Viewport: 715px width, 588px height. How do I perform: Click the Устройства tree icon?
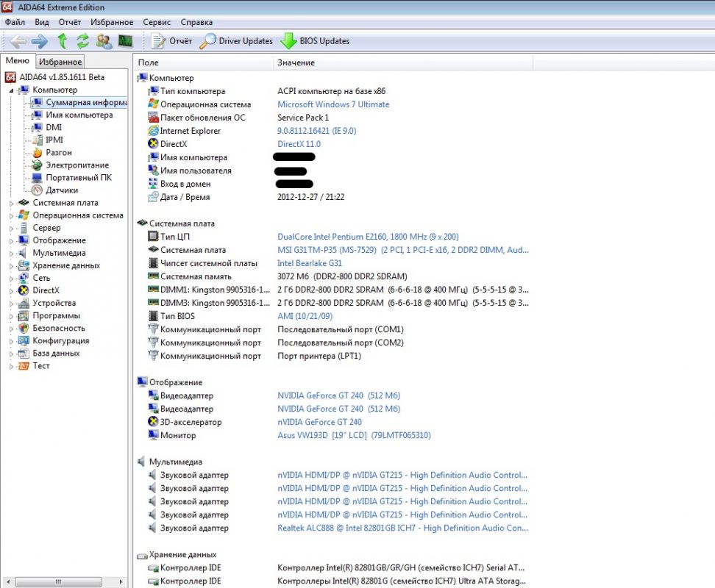pos(24,303)
